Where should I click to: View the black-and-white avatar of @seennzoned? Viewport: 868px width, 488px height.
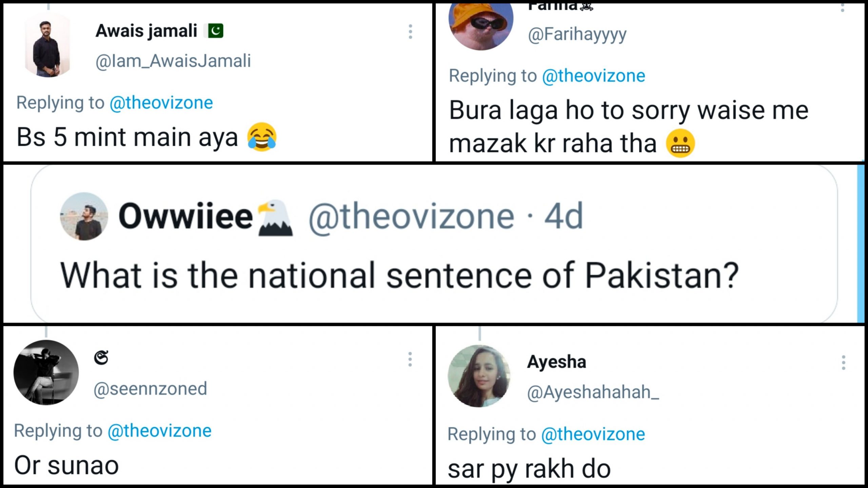coord(46,372)
